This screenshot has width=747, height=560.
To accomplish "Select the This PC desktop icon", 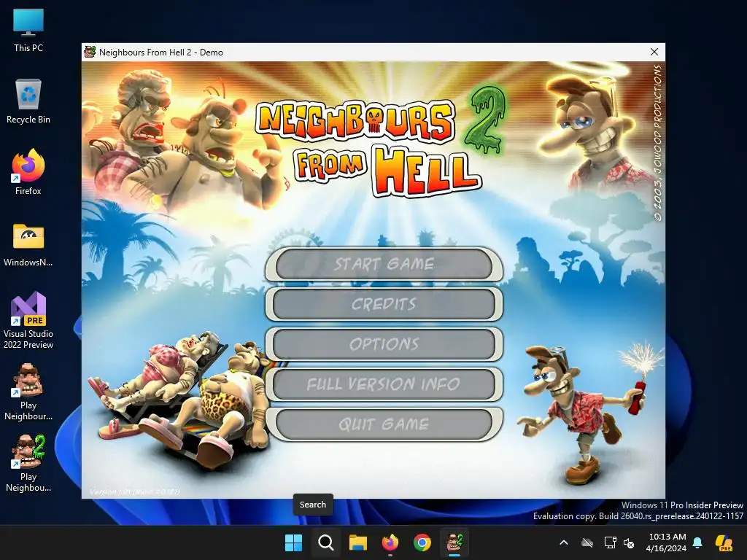I will point(28,31).
